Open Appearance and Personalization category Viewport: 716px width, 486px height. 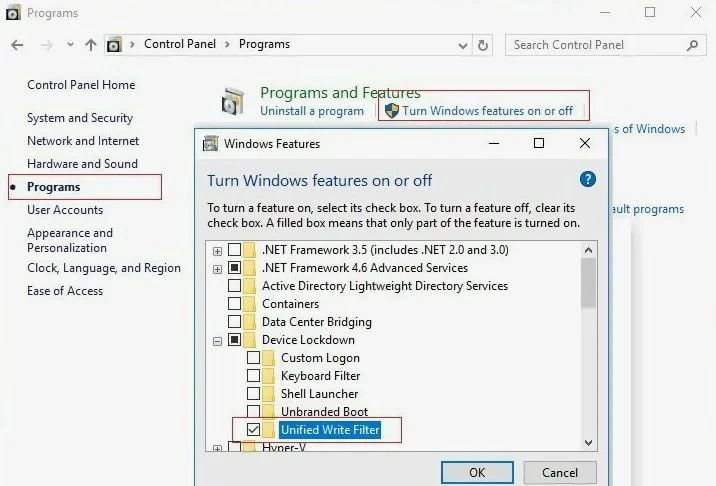(70, 240)
